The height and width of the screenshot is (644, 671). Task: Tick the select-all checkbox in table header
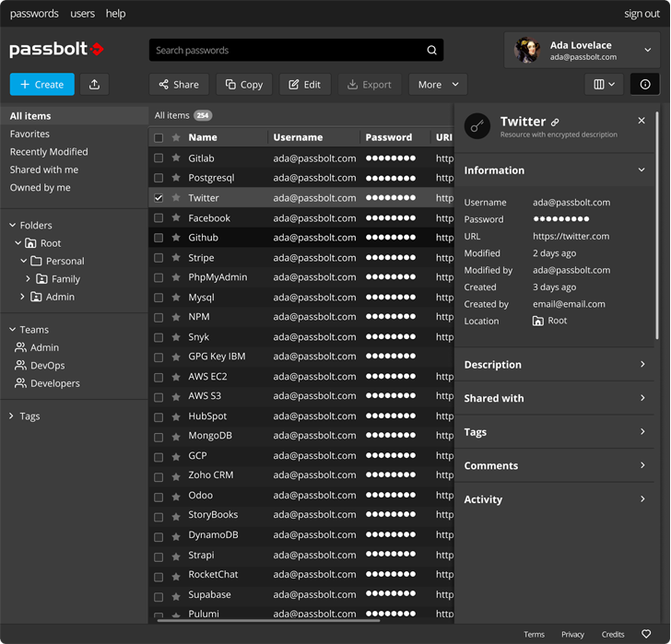[159, 138]
